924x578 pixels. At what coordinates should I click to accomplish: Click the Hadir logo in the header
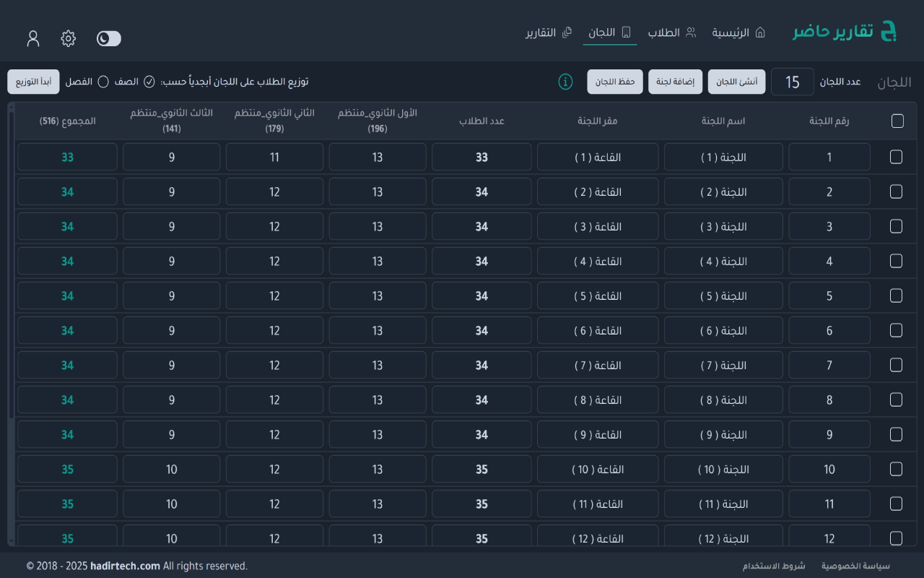(x=845, y=31)
